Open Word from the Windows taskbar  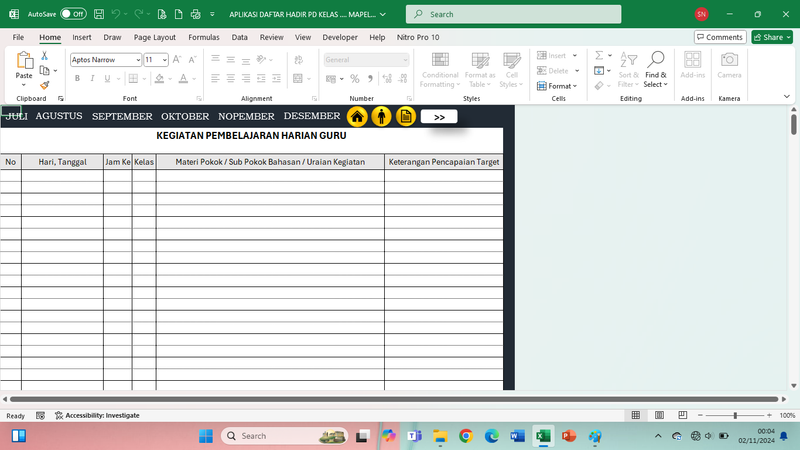[517, 436]
